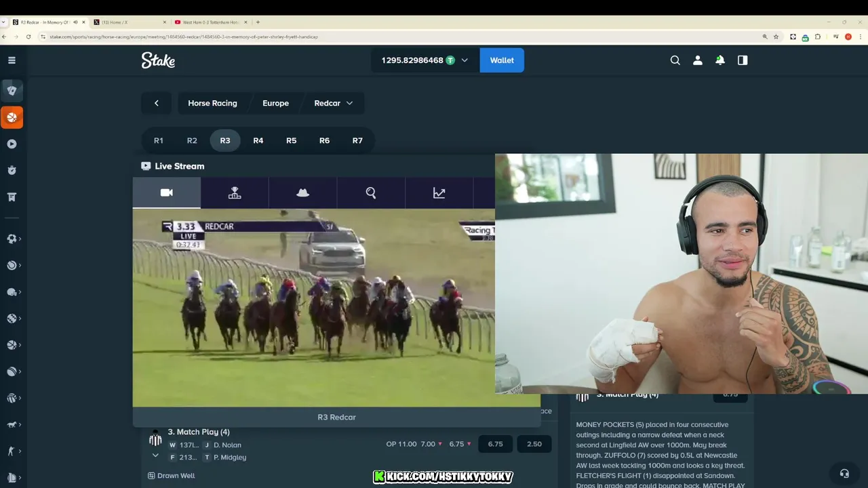Bet Match Play win odds 6.75

(496, 444)
